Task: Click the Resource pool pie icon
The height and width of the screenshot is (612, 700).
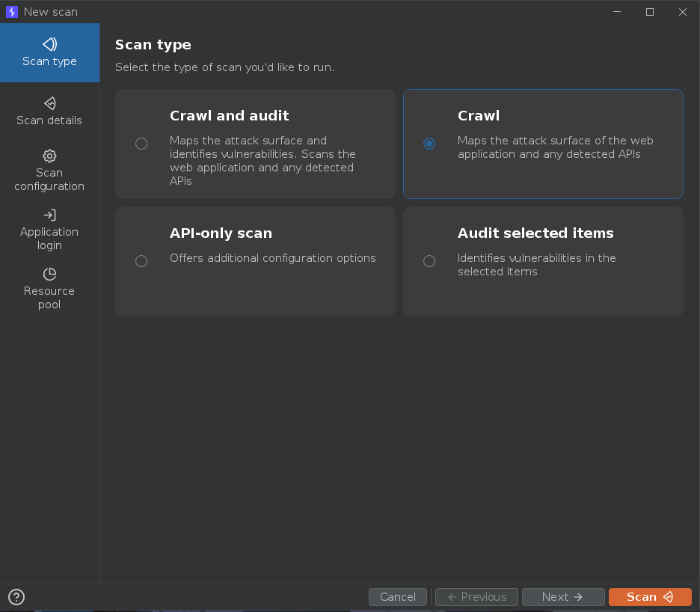Action: (49, 275)
